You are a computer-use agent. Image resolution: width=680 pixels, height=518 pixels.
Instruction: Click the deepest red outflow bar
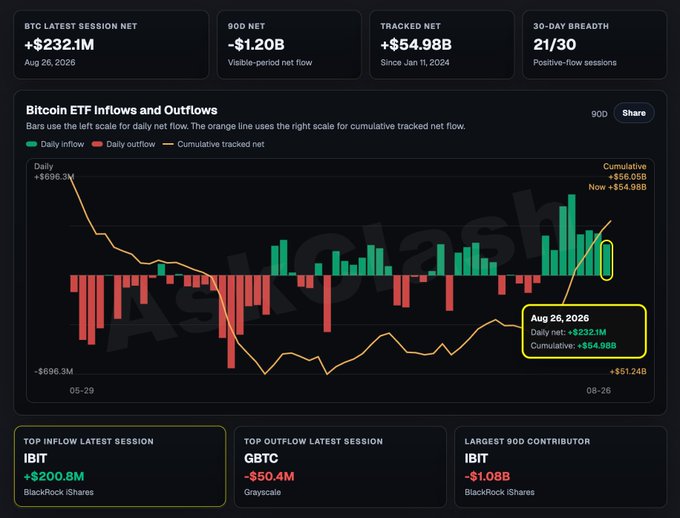[231, 321]
